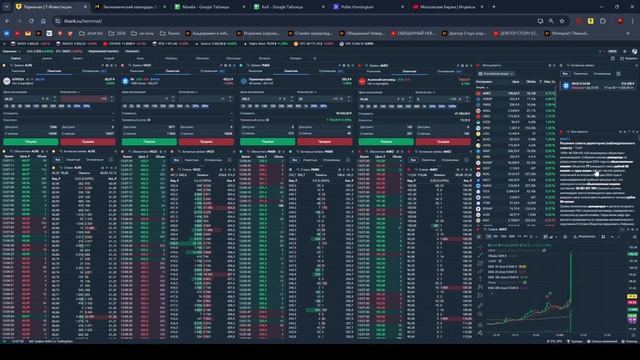This screenshot has width=640, height=360.
Task: Open the tab search chevron left of the browser tabs
Action: pyautogui.click(x=7, y=7)
